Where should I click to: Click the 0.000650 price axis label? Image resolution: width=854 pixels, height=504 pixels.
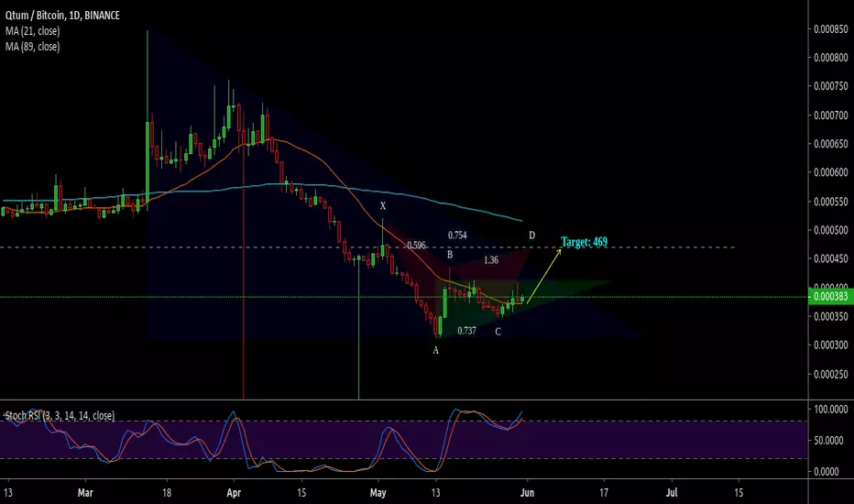[831, 144]
